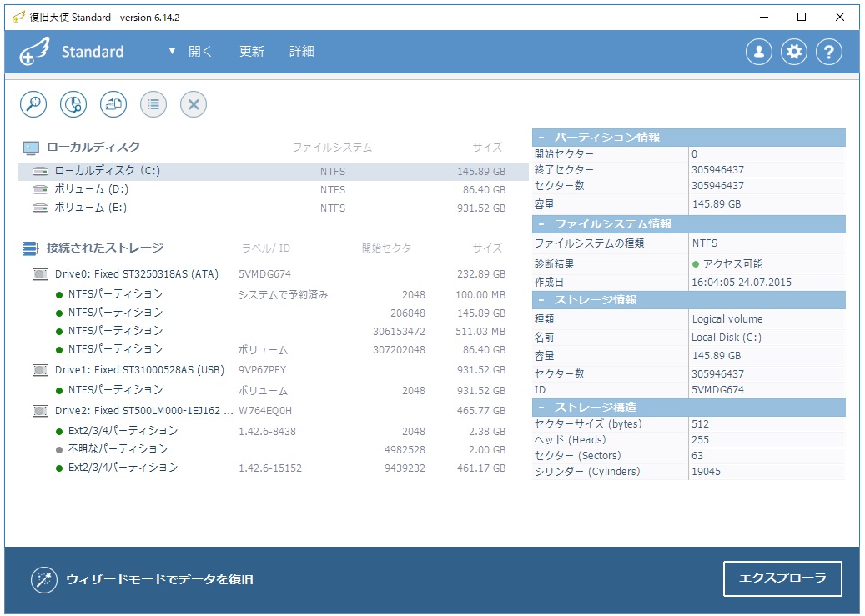Minimize the 復旧天使 Standard window
The image size is (865, 616).
[764, 18]
